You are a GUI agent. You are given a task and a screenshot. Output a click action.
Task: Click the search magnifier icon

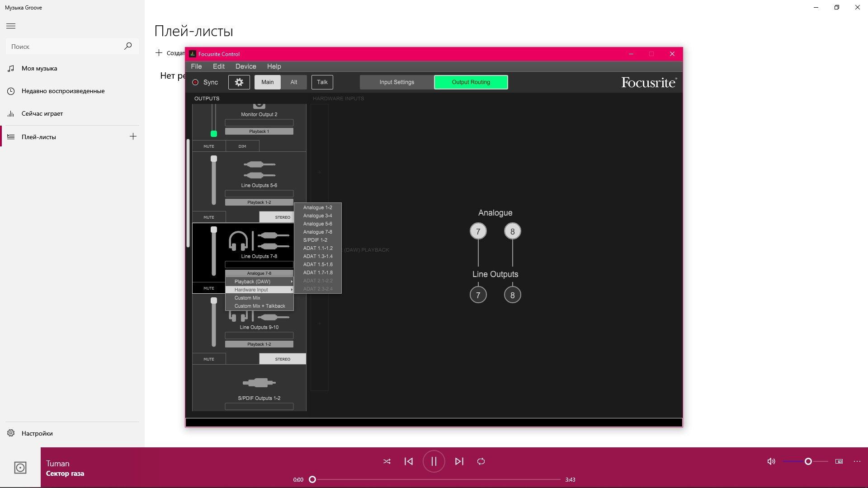point(128,46)
